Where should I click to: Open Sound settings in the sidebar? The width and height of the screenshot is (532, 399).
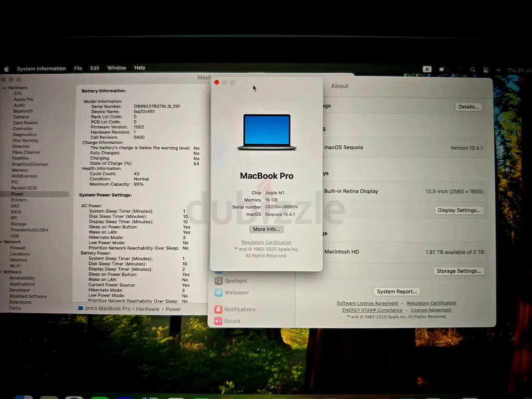click(x=231, y=321)
